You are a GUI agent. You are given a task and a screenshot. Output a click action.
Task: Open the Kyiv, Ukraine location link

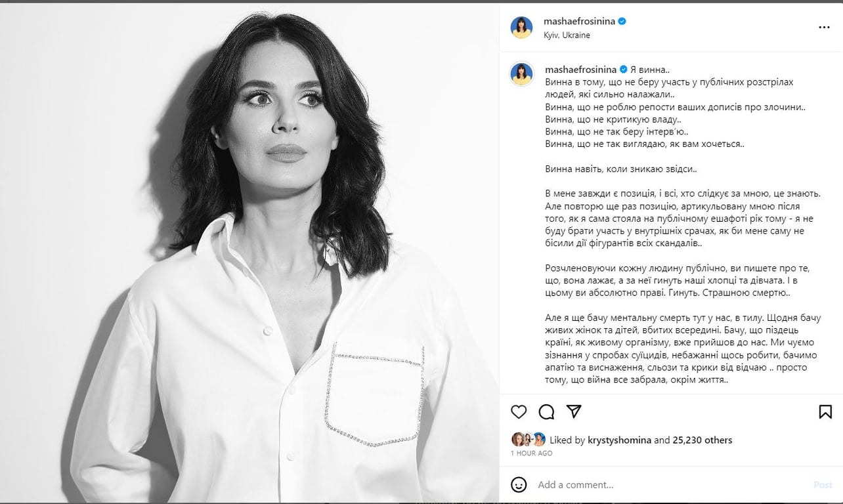point(567,35)
